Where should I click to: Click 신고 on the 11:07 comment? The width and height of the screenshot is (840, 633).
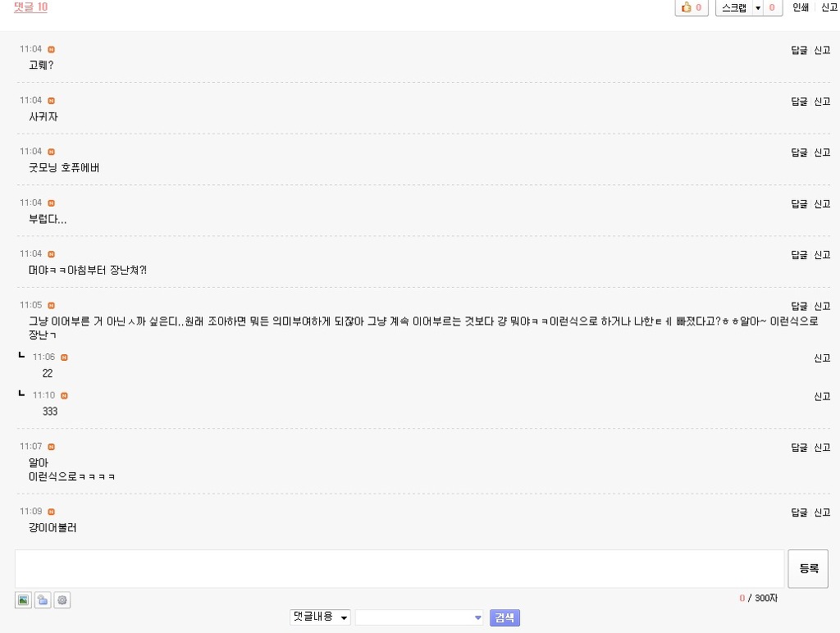coord(822,447)
